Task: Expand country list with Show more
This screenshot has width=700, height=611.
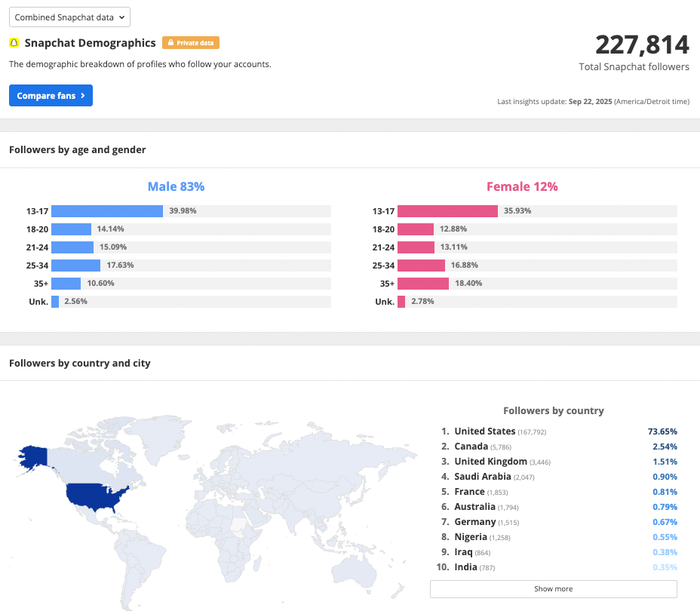Action: pos(553,588)
